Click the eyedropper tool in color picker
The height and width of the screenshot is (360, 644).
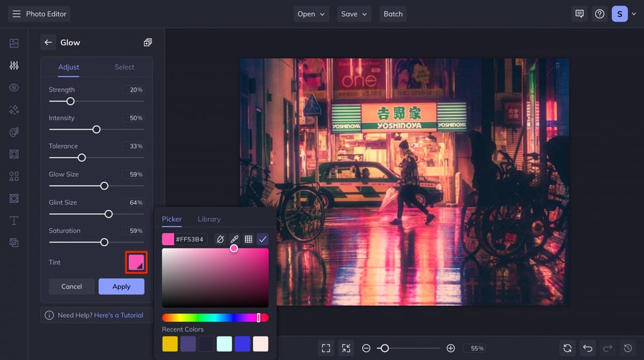pos(234,239)
